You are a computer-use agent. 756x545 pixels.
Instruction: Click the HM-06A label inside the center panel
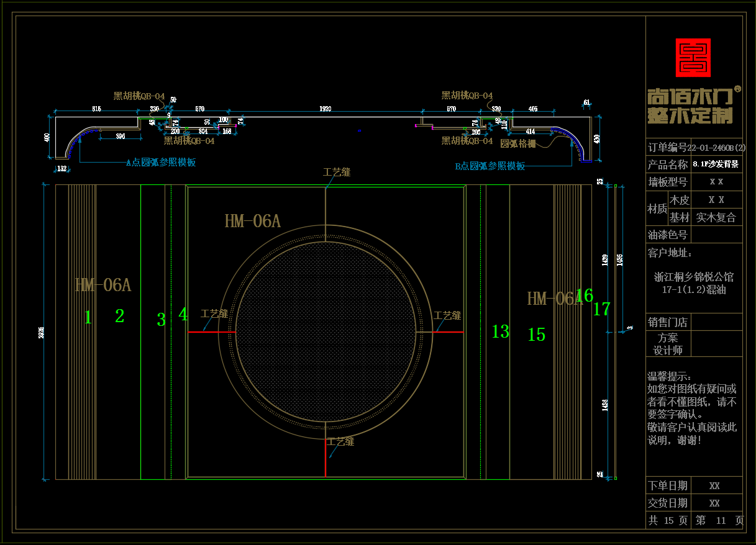(252, 221)
